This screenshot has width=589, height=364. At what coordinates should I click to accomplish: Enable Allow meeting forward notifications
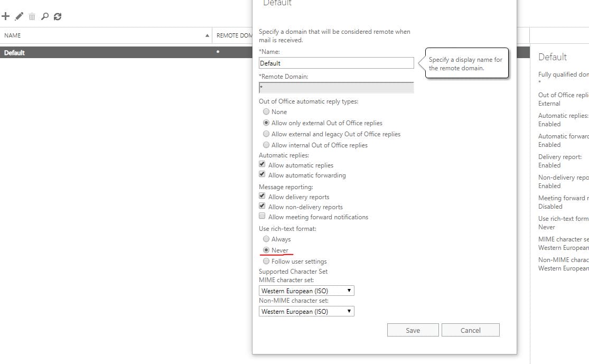coord(262,217)
